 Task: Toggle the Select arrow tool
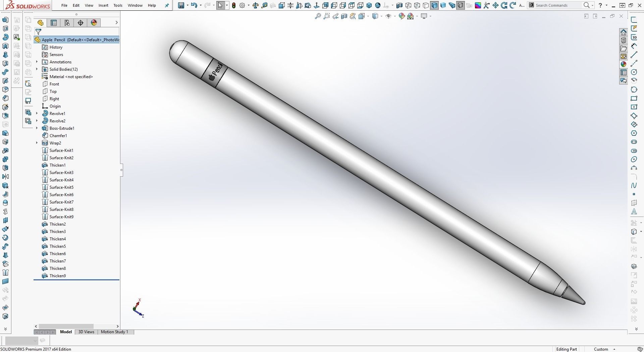click(220, 5)
